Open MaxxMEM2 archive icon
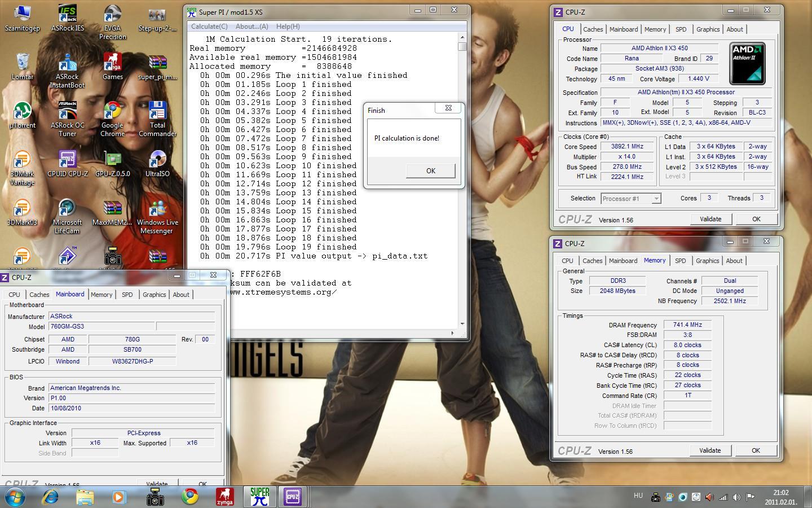This screenshot has width=812, height=508. (112, 212)
